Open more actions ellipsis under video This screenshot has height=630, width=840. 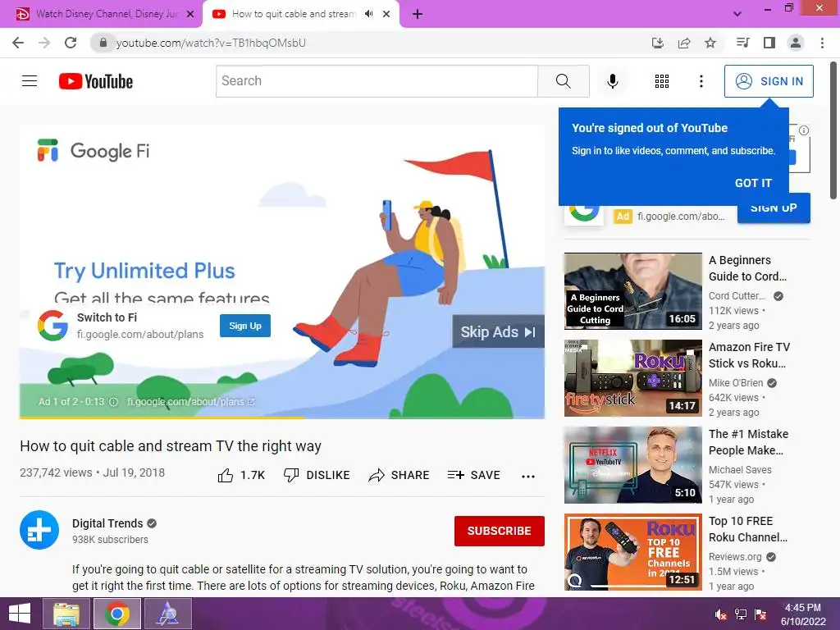click(528, 477)
